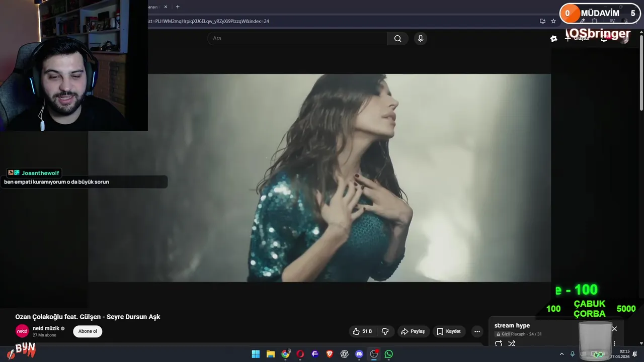Viewport: 644px width, 362px height.
Task: Open Windows notification center bell
Action: [635, 354]
